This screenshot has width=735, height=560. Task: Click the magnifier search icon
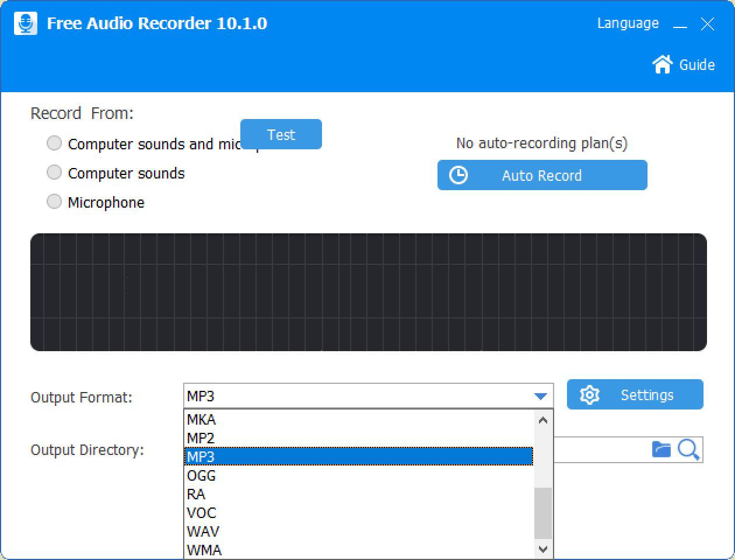click(689, 450)
